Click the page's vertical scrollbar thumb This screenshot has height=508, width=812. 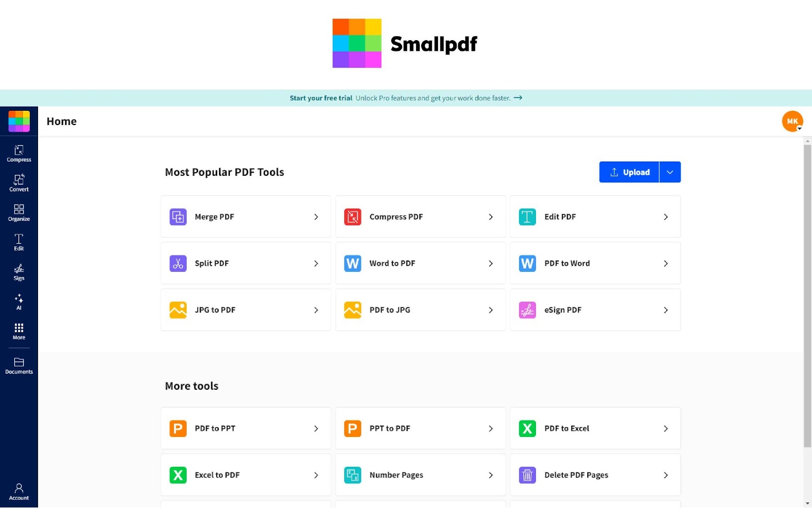(807, 296)
